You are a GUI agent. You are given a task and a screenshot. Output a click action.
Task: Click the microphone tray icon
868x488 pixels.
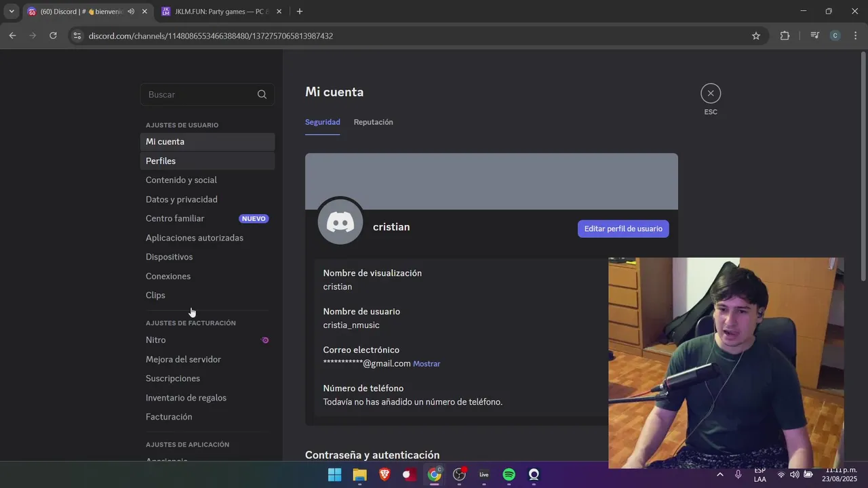738,475
